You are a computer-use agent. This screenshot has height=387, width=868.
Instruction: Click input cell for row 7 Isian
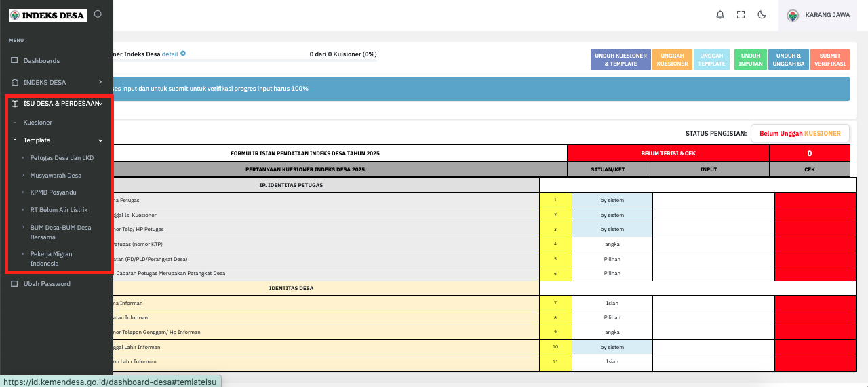click(x=713, y=303)
